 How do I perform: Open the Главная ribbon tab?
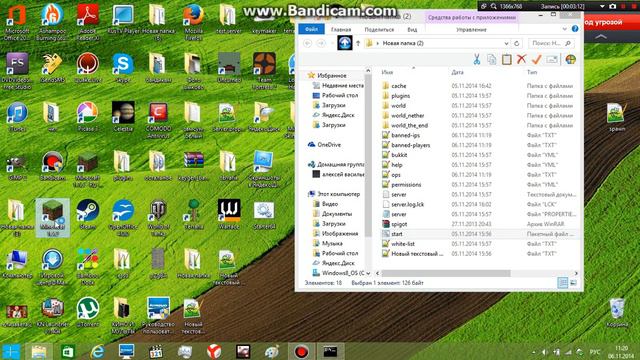click(x=341, y=29)
